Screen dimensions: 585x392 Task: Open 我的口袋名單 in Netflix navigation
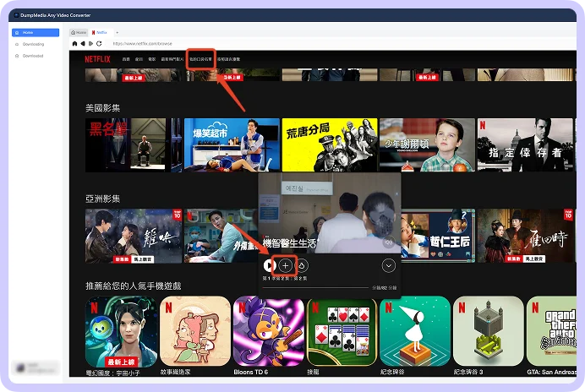(x=200, y=59)
